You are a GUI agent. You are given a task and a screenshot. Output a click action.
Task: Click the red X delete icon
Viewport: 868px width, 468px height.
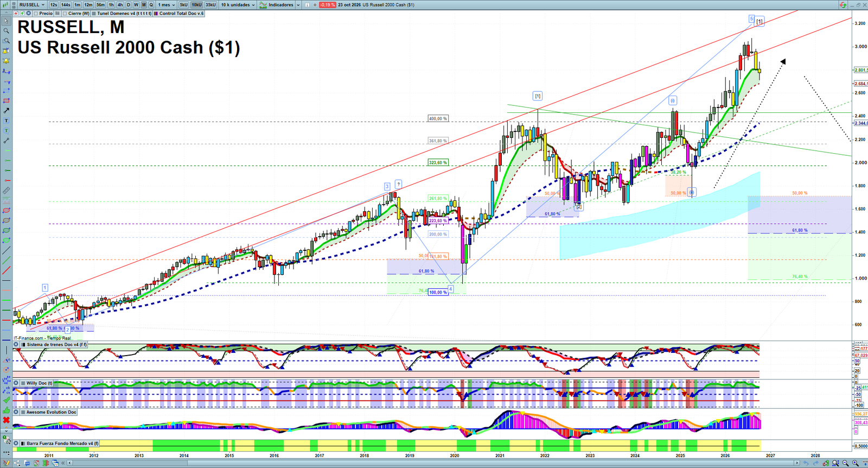pyautogui.click(x=6, y=420)
